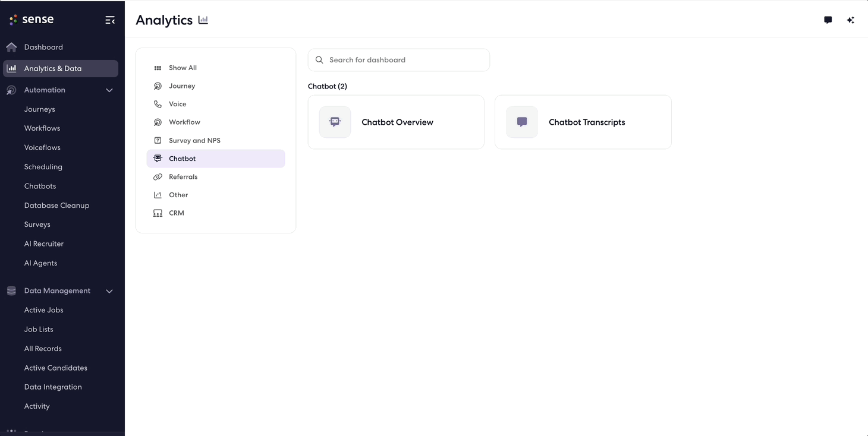Navigate to Active Candidates
868x436 pixels.
pos(56,368)
